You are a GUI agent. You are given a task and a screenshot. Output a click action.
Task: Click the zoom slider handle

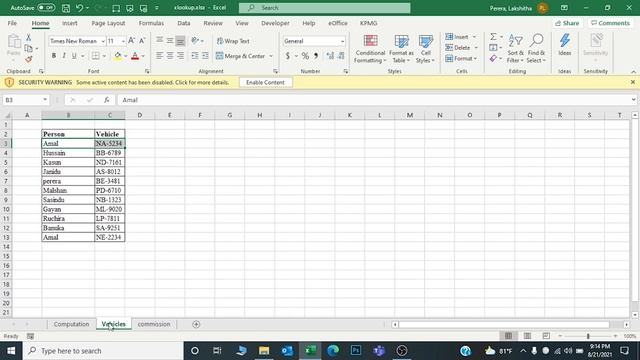(x=588, y=336)
